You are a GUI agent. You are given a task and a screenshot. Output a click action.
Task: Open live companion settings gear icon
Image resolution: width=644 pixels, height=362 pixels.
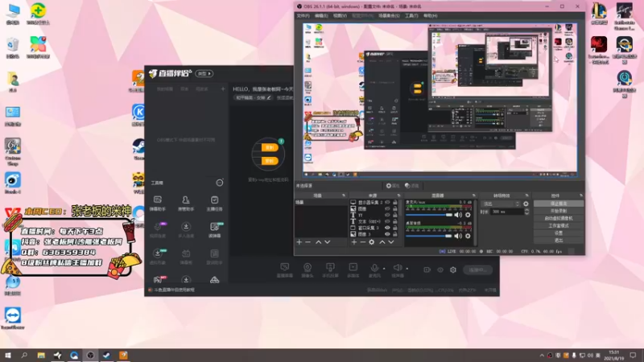[x=453, y=269]
